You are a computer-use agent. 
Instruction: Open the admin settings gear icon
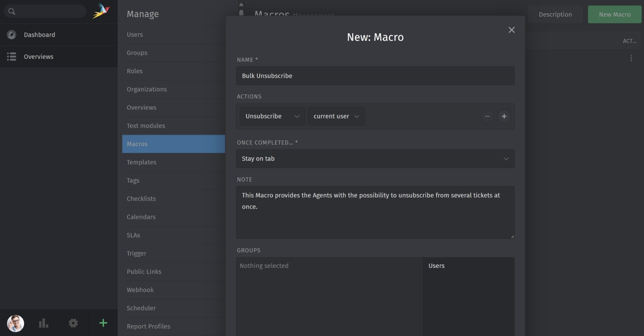click(x=73, y=323)
